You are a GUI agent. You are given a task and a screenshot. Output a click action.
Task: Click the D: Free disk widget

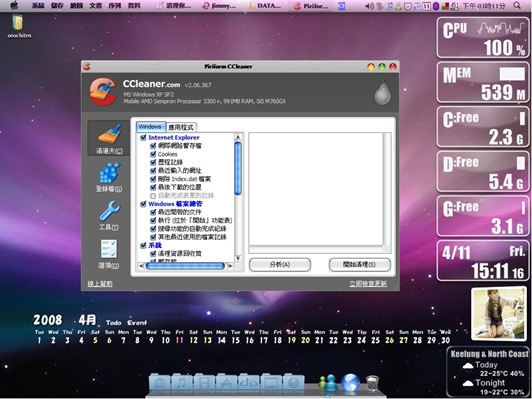tap(483, 172)
